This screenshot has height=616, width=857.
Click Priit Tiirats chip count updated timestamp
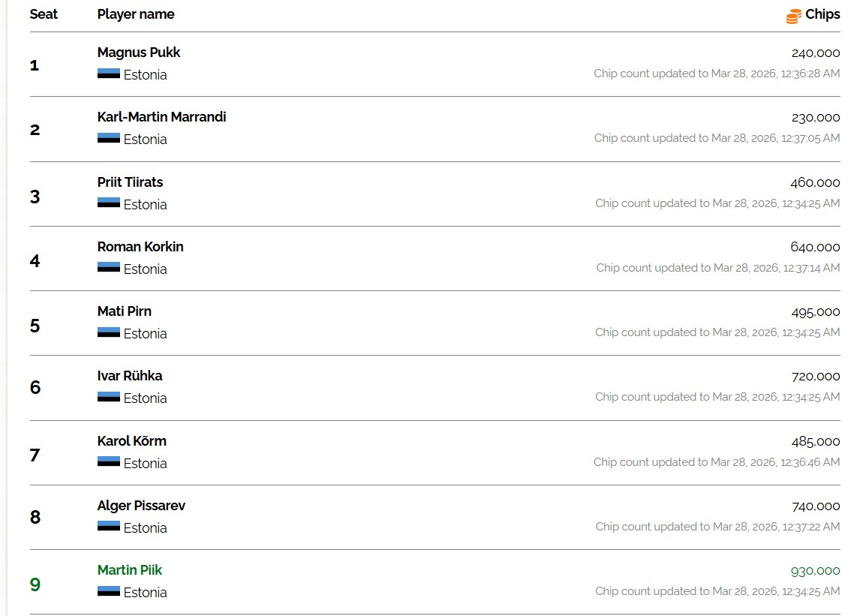(717, 203)
